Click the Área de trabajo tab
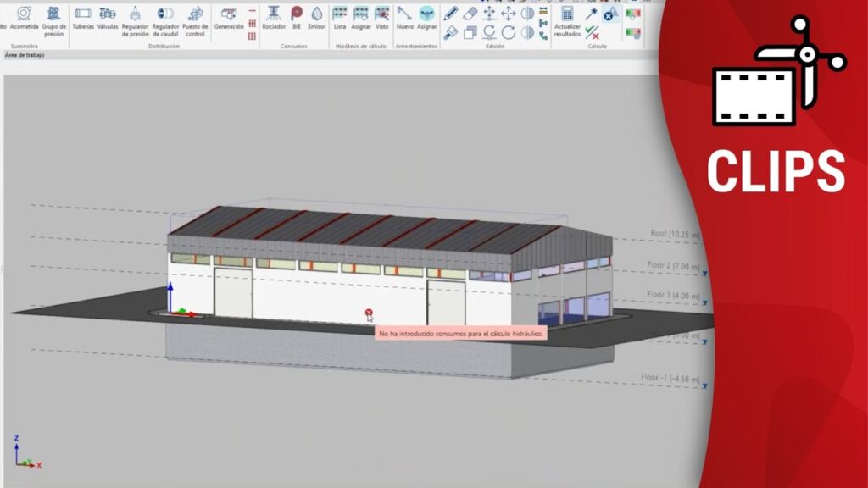 click(x=25, y=54)
